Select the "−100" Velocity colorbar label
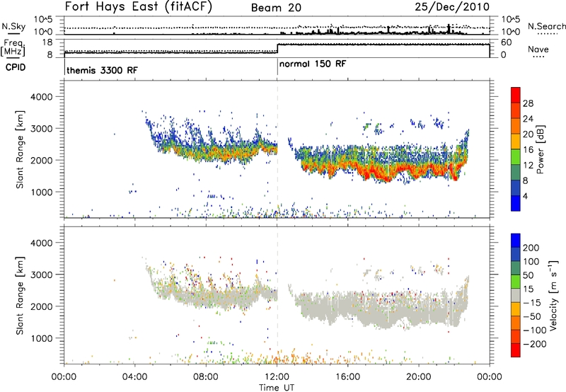 pyautogui.click(x=535, y=330)
